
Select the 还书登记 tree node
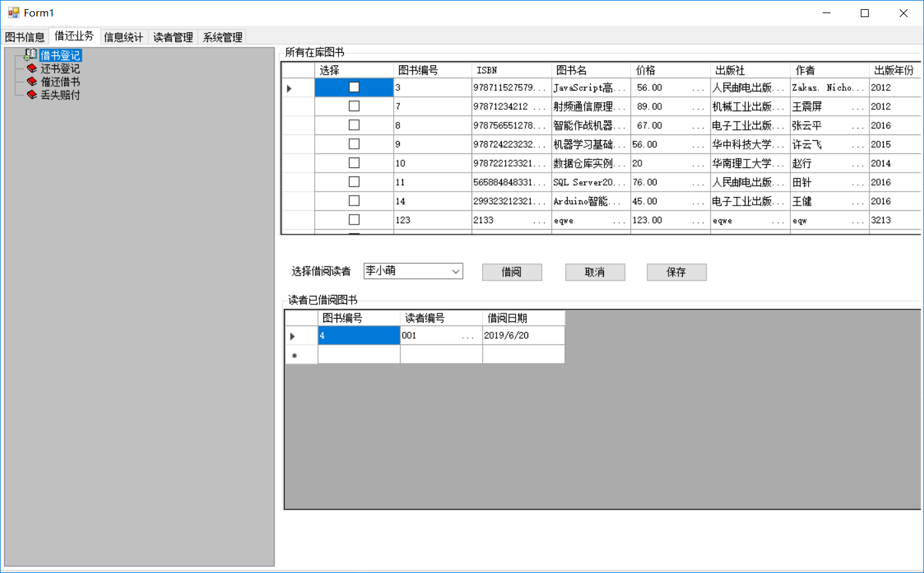[60, 68]
